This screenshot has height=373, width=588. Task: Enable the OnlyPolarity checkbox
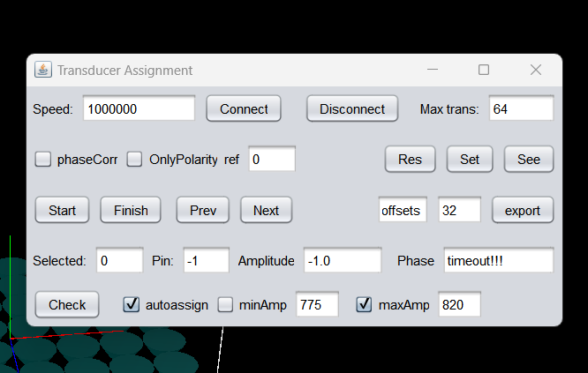pos(135,160)
